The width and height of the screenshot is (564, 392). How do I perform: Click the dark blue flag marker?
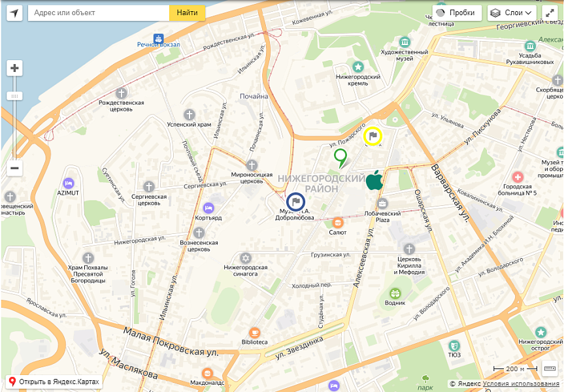(x=295, y=202)
